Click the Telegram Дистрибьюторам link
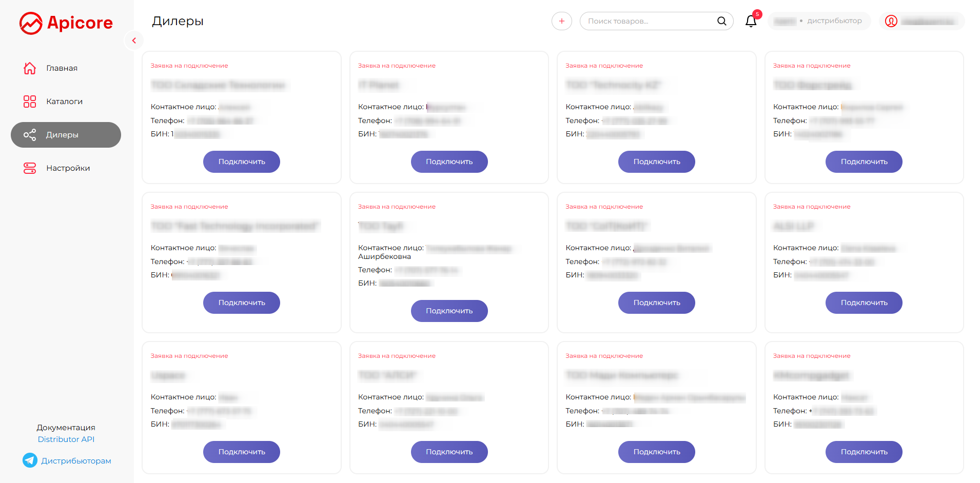 [x=76, y=461]
